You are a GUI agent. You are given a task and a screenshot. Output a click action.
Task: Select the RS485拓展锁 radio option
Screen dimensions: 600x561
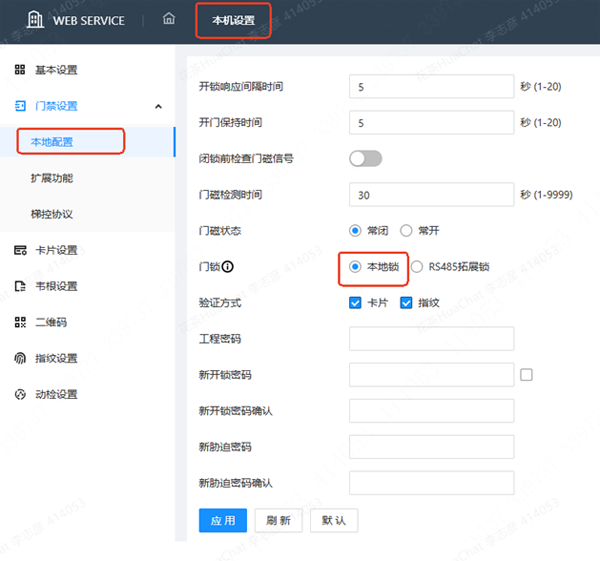pos(417,267)
